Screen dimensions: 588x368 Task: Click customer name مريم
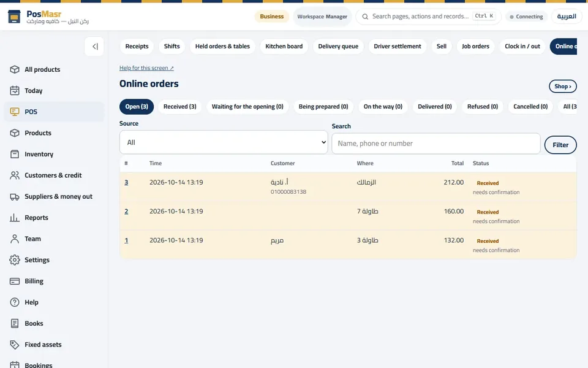coord(277,240)
